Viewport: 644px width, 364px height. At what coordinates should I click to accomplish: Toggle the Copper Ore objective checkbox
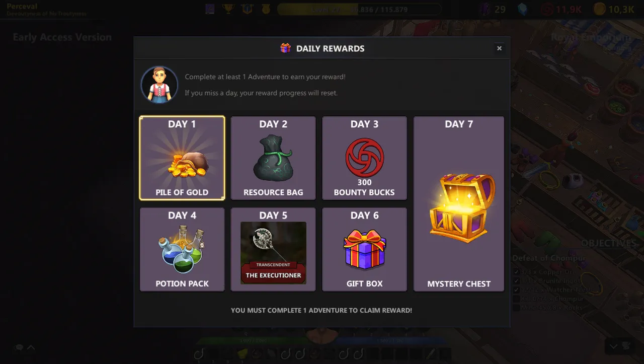(516, 272)
